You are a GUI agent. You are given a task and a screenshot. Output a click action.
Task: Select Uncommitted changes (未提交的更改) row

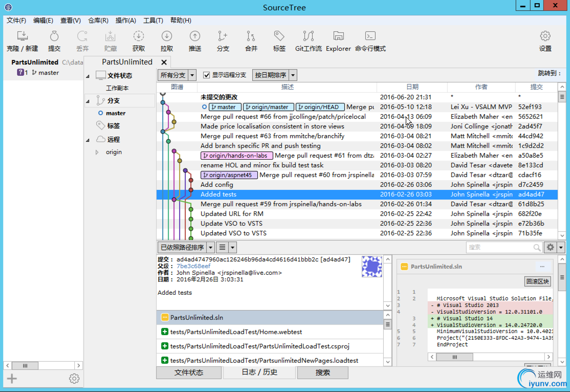click(x=357, y=97)
